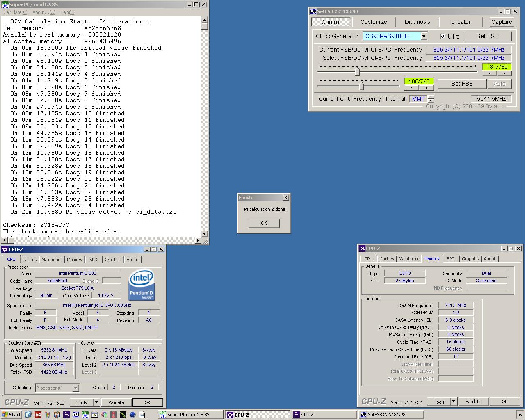Select Capture tab in SetFSB

(x=502, y=22)
